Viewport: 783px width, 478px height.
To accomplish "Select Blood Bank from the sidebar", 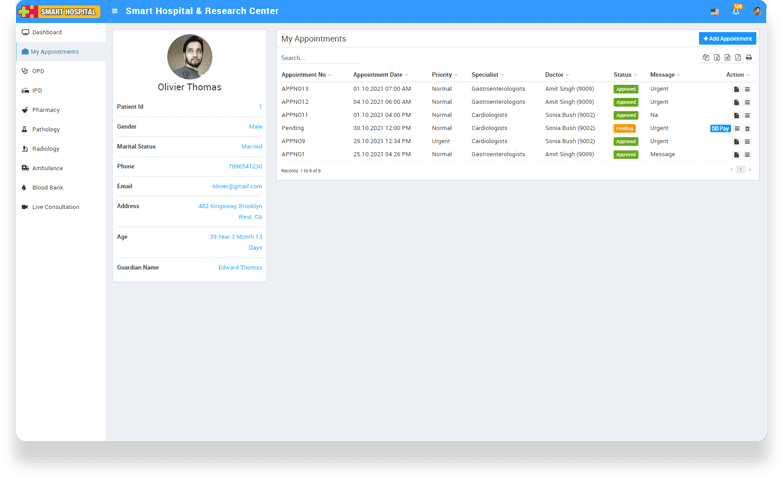I will tap(48, 187).
